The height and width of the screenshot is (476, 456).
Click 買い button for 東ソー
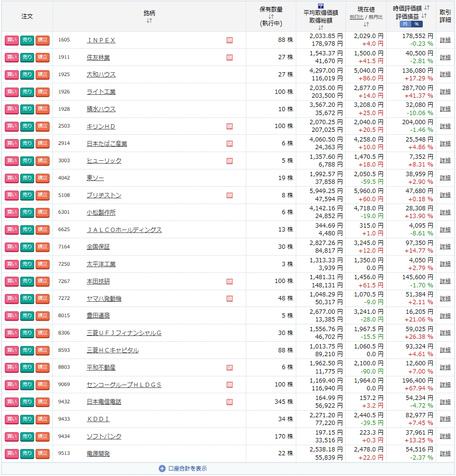pyautogui.click(x=12, y=178)
